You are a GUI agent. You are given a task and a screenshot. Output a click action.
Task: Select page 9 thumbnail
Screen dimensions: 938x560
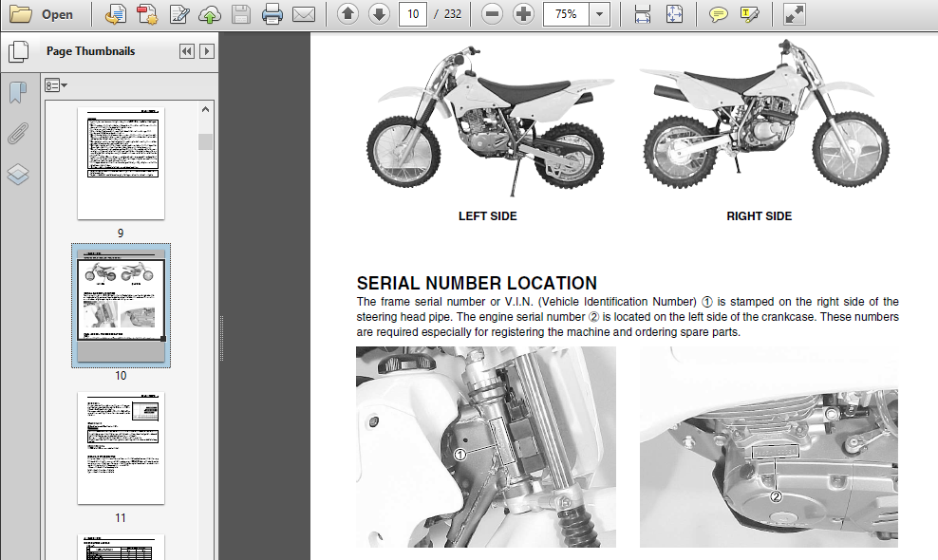121,163
